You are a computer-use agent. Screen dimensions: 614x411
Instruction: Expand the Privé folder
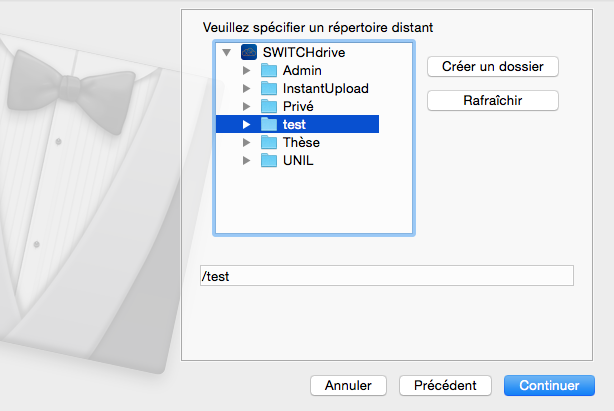click(246, 106)
